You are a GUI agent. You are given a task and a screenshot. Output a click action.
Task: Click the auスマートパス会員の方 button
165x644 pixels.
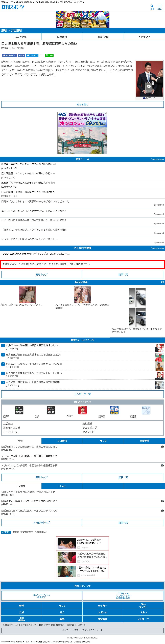click(41, 596)
